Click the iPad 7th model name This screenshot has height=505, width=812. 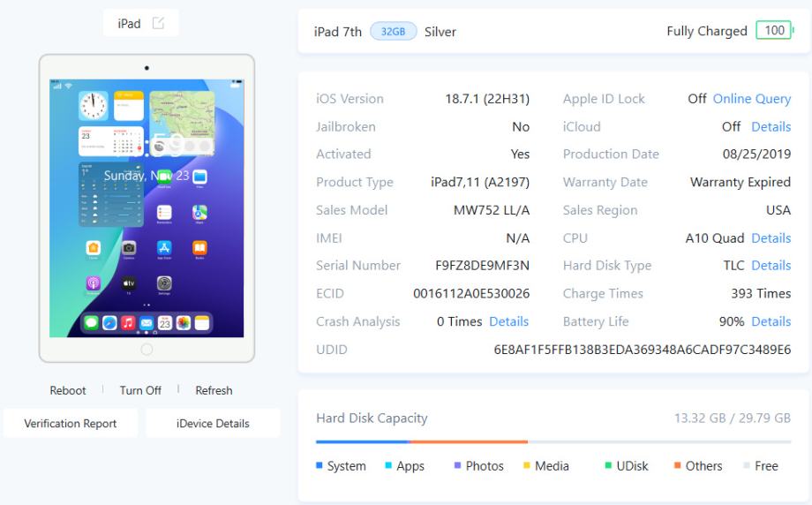click(338, 32)
